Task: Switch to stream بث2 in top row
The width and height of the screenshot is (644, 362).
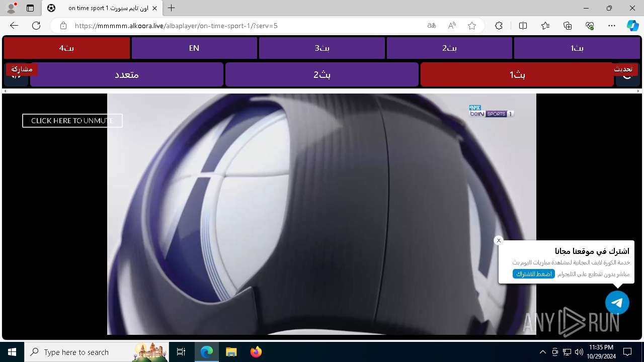Action: click(x=449, y=48)
